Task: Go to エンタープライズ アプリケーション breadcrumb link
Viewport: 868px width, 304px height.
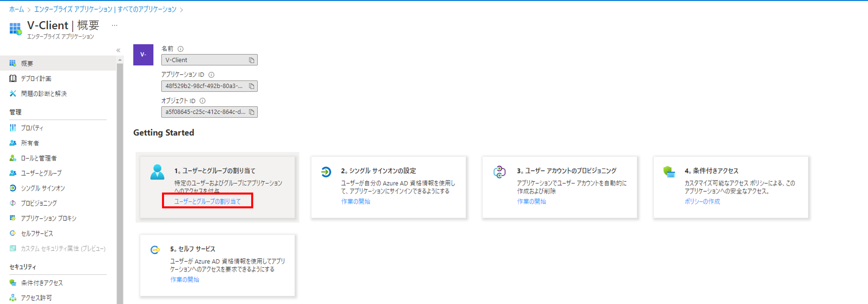Action: pos(105,9)
